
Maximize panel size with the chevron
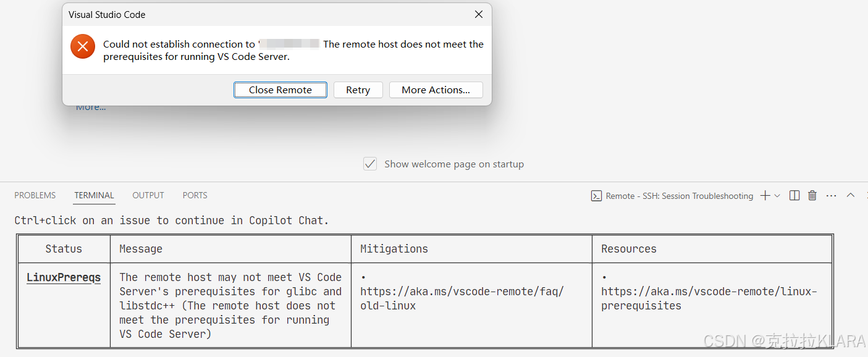click(x=851, y=195)
